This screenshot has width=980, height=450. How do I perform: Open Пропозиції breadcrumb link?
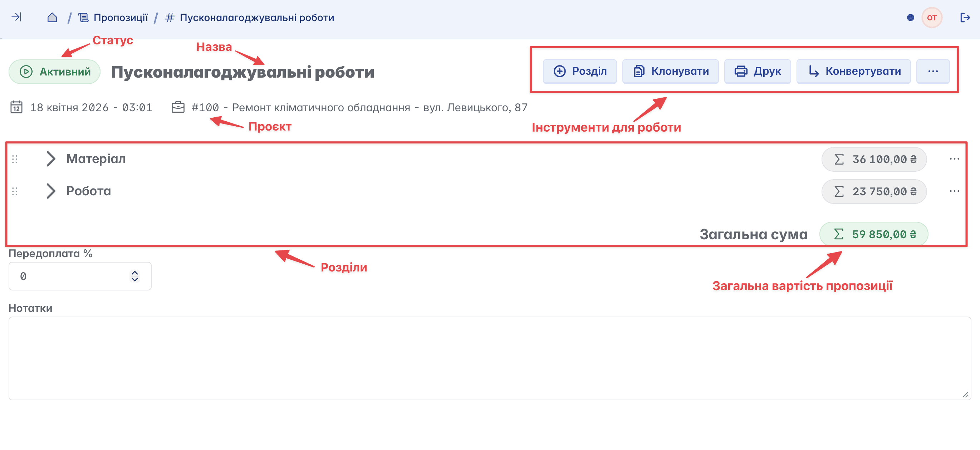tap(120, 18)
